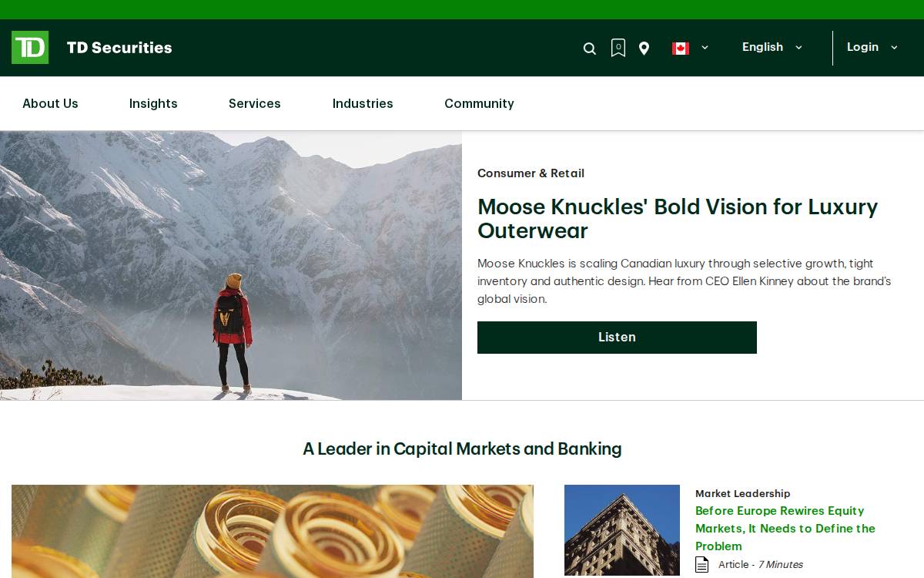Open the search magnifier icon
924x578 pixels.
click(x=590, y=49)
